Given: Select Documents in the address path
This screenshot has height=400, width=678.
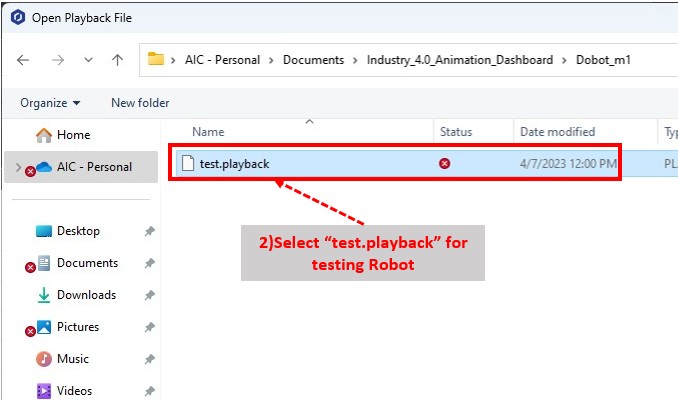Looking at the screenshot, I should 313,60.
